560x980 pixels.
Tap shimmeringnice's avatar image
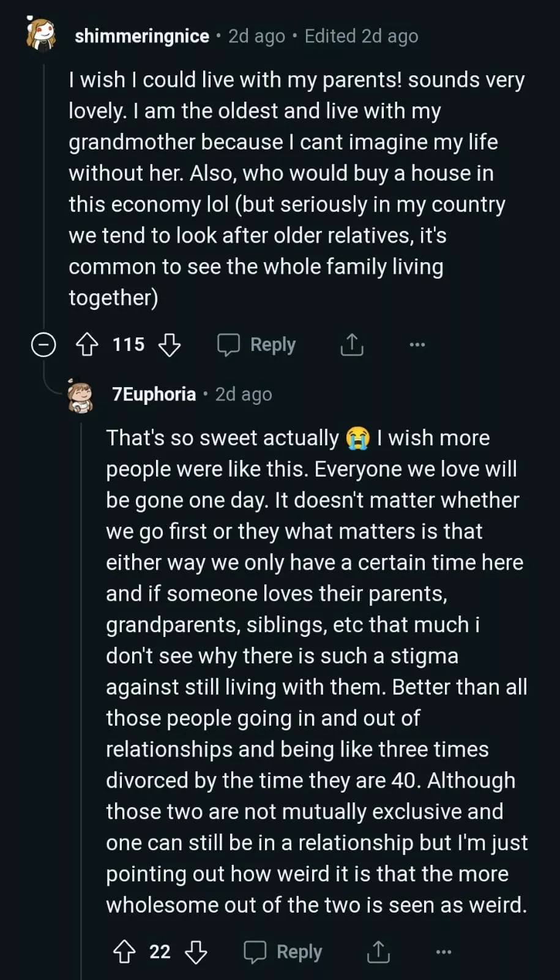point(41,34)
